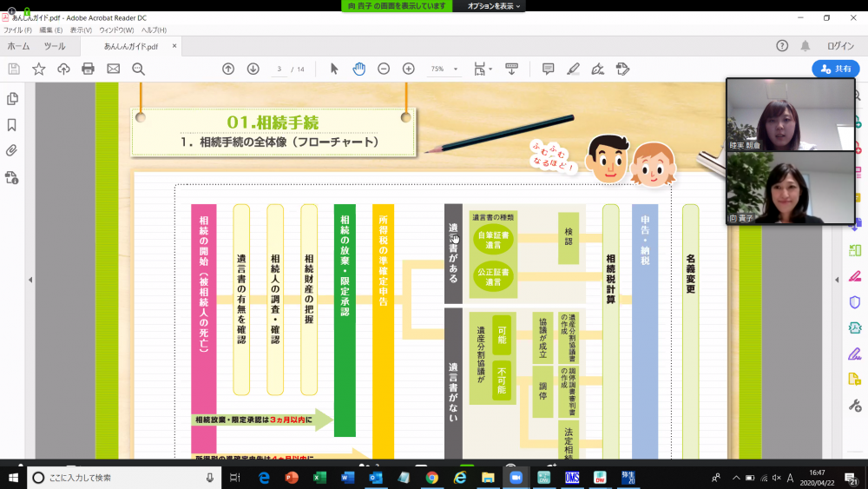
Task: Open the Attachments paperclip panel
Action: (11, 150)
